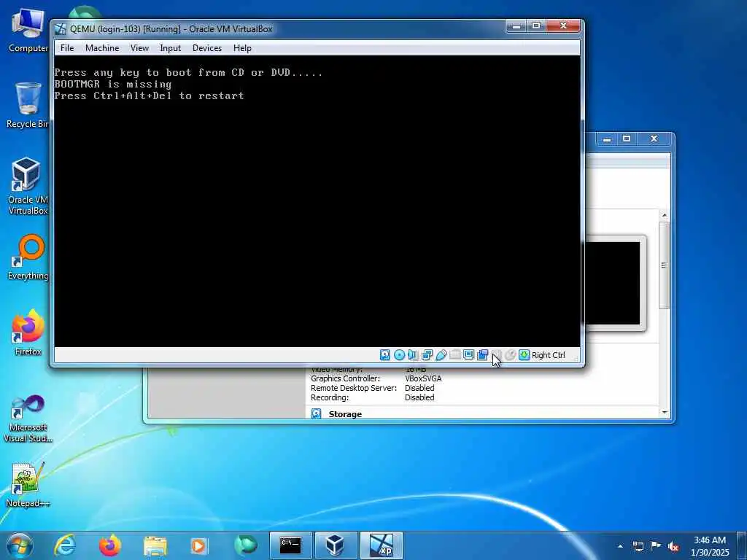Viewport: 747px width, 560px height.
Task: Open the Help menu
Action: (x=242, y=48)
